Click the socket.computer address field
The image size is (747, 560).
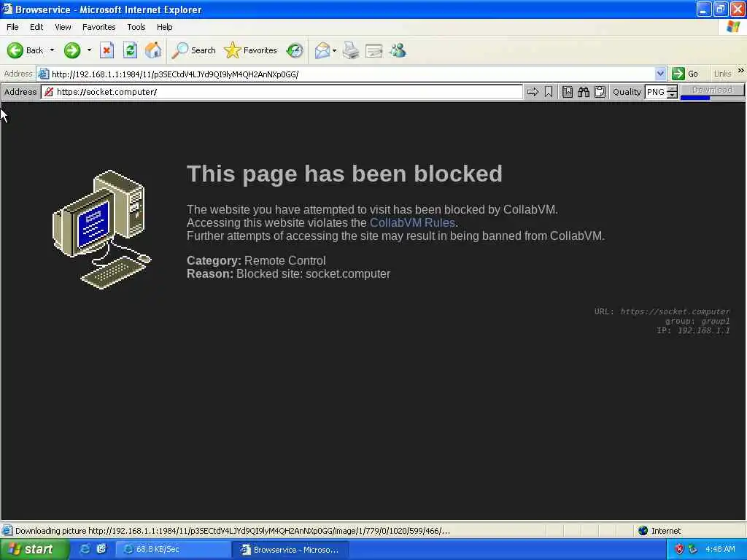[x=282, y=92]
